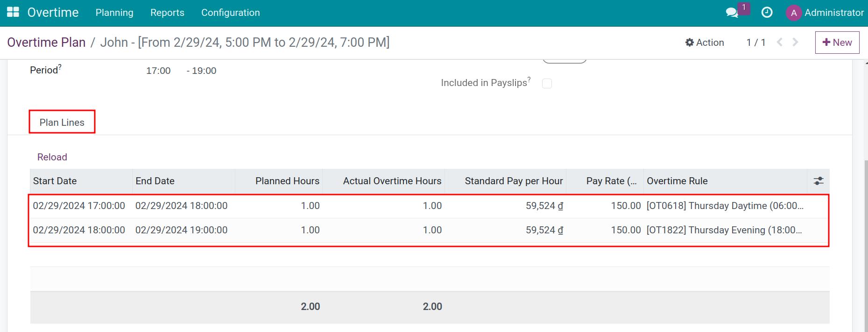Click the New button
The image size is (868, 332).
pos(837,43)
